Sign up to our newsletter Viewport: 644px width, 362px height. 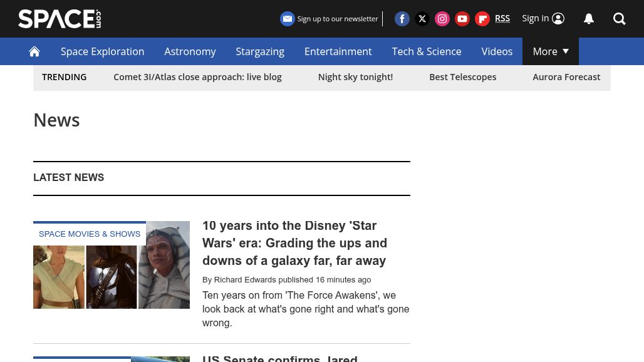click(x=330, y=19)
